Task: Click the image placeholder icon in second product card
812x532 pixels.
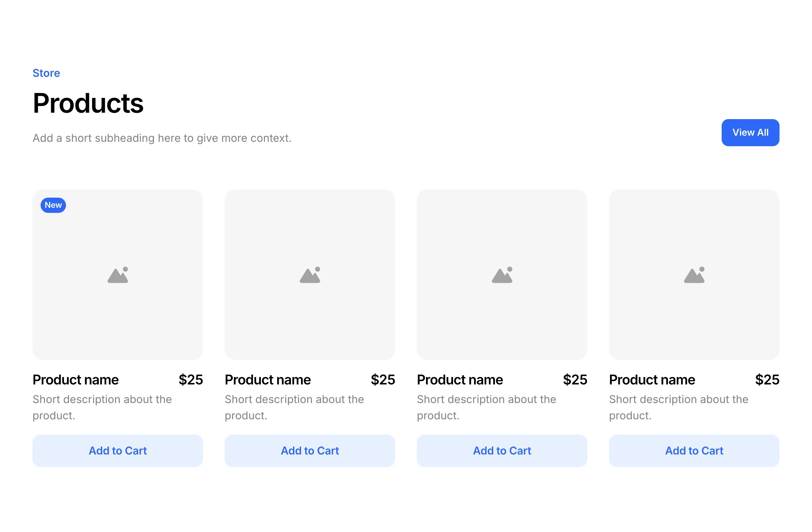Action: point(310,275)
